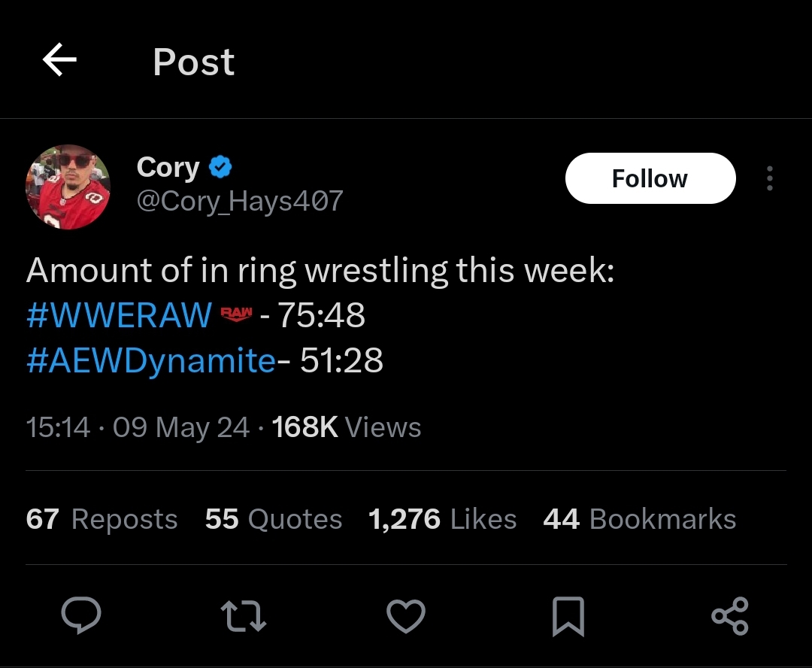Image resolution: width=812 pixels, height=668 pixels.
Task: Tap the back arrow icon
Action: coord(59,60)
